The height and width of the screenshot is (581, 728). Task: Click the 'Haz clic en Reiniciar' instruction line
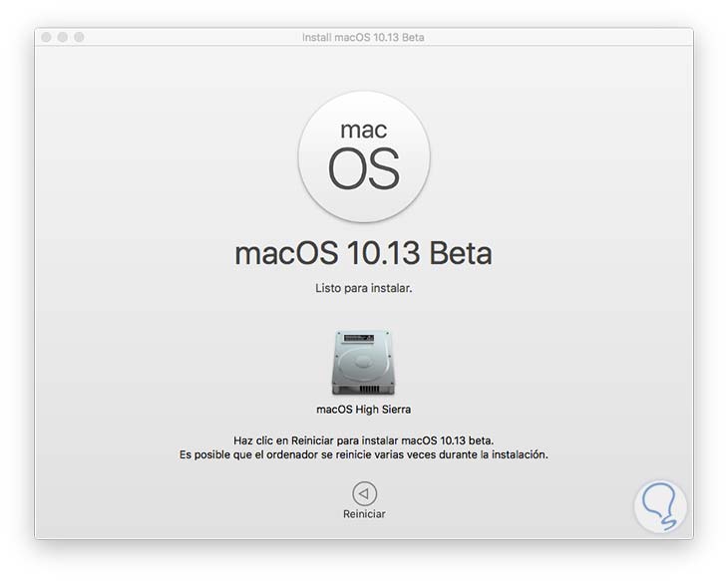tap(364, 440)
